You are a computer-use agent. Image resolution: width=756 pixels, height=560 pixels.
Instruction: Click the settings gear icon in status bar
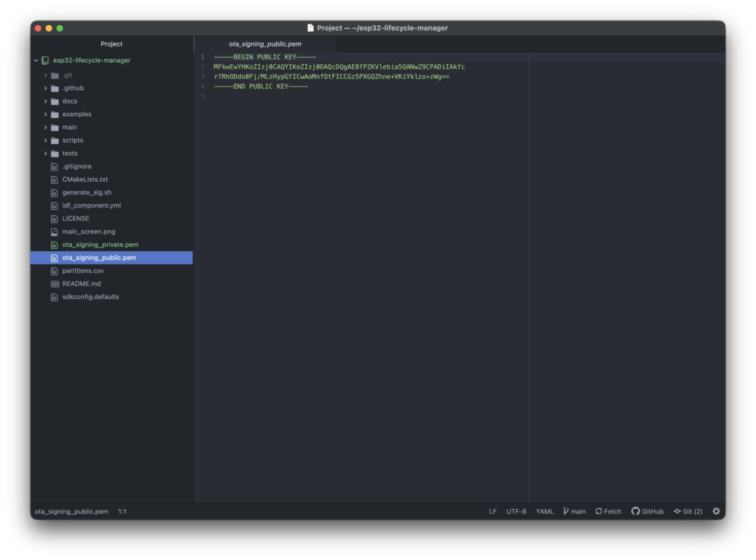[715, 511]
